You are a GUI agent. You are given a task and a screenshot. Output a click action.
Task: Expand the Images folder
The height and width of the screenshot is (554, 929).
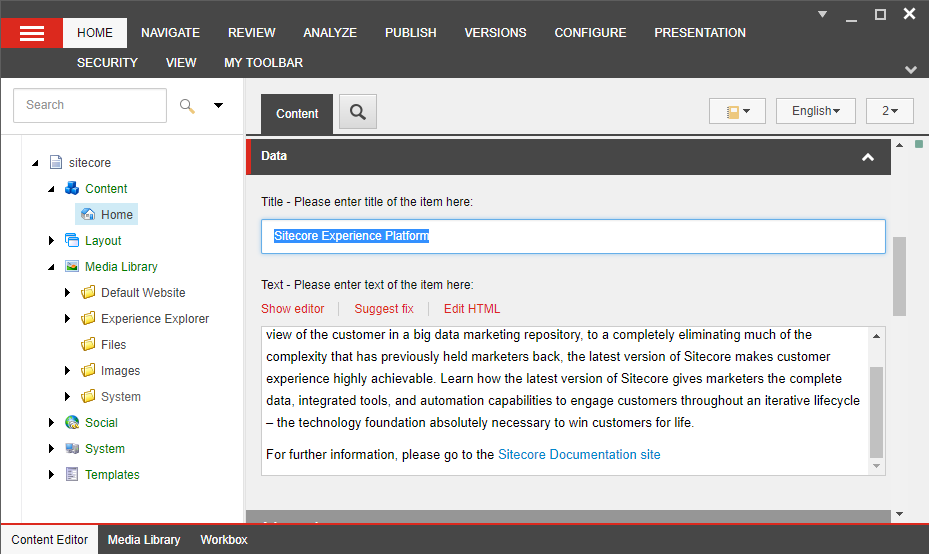[68, 371]
